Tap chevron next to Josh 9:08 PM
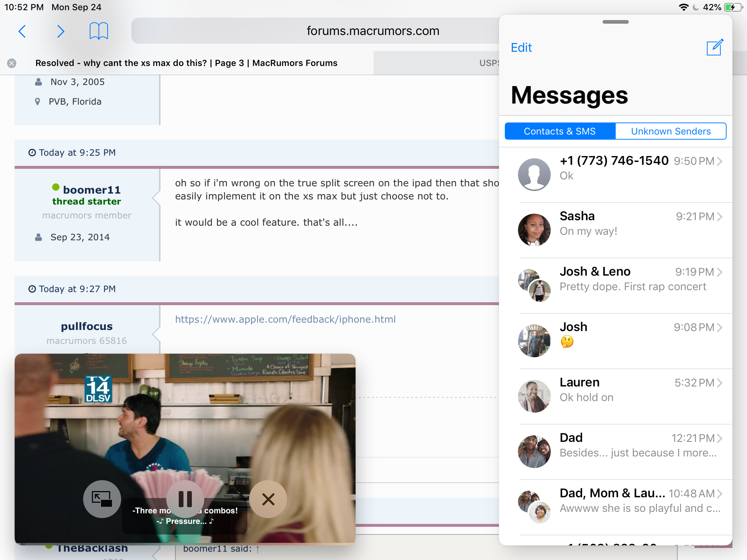The height and width of the screenshot is (560, 747). (x=719, y=327)
